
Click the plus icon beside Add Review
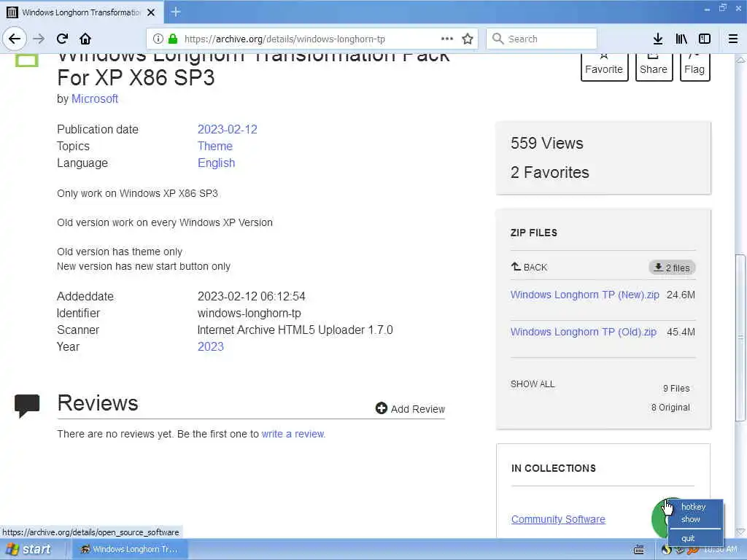381,408
